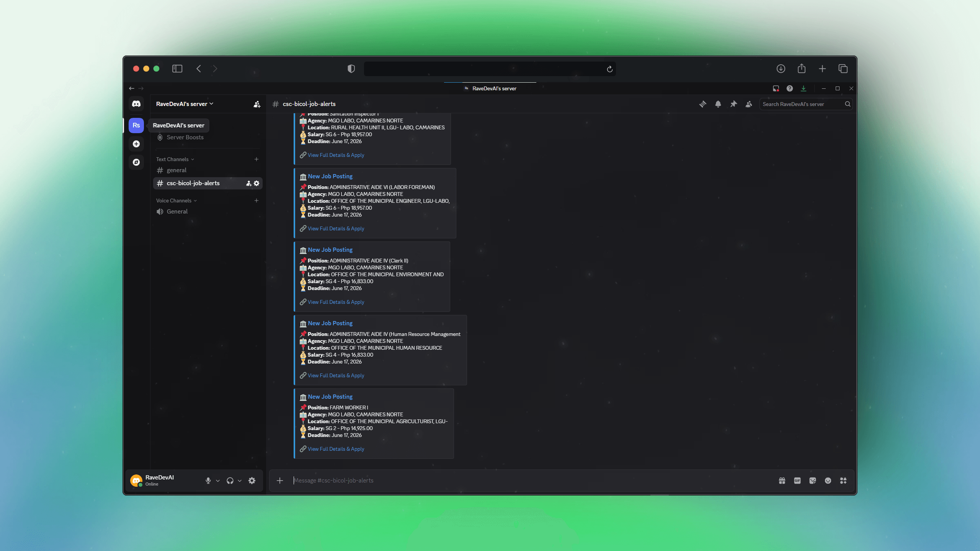Search RaveDevAI's server field
Viewport: 980px width, 551px height.
point(806,104)
